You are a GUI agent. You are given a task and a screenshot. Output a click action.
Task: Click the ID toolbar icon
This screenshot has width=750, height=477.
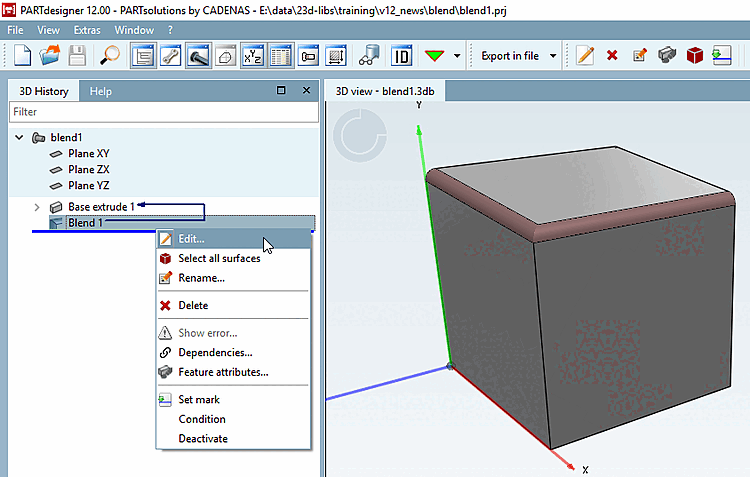[402, 56]
